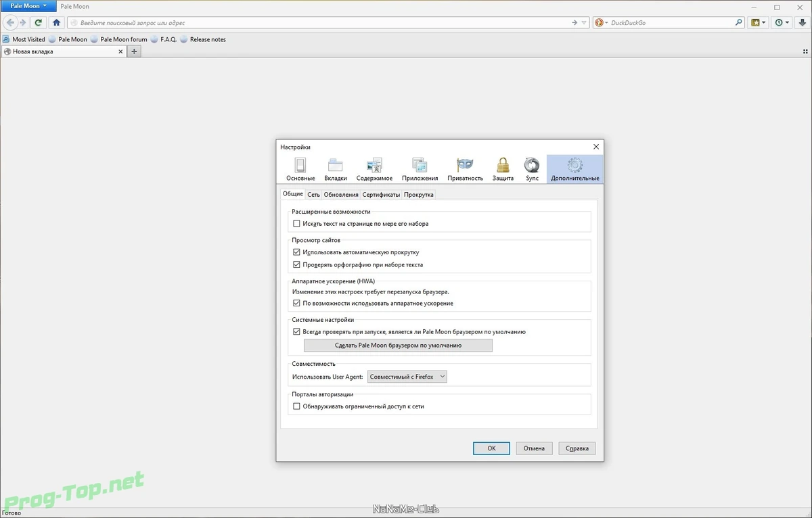Enable Обнаруживать ограниченный доступ к сети

(x=296, y=406)
